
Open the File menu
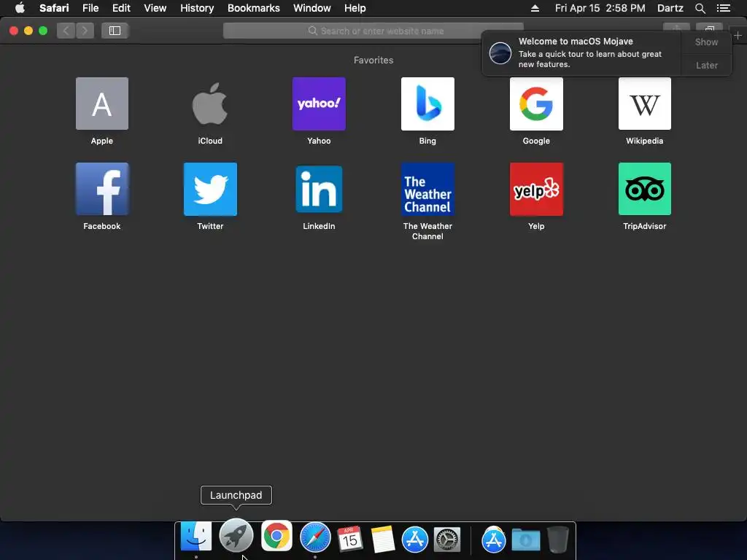(x=90, y=8)
